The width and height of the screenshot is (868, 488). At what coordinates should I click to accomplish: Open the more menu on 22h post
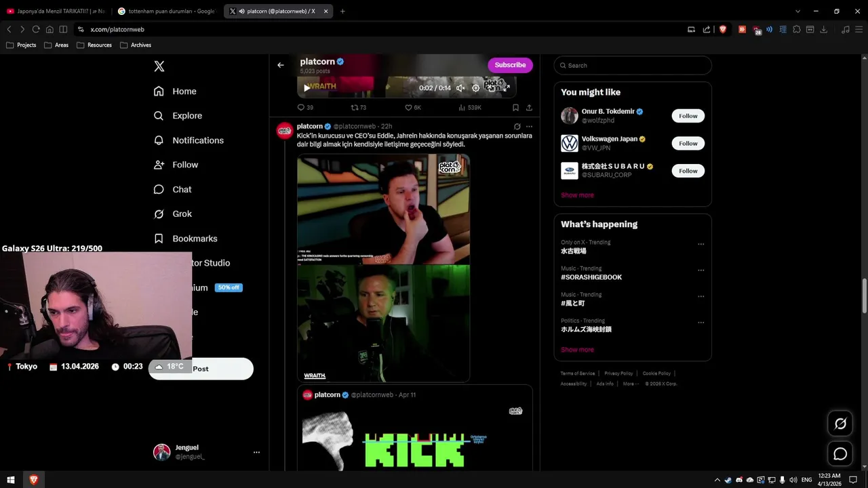coord(529,127)
